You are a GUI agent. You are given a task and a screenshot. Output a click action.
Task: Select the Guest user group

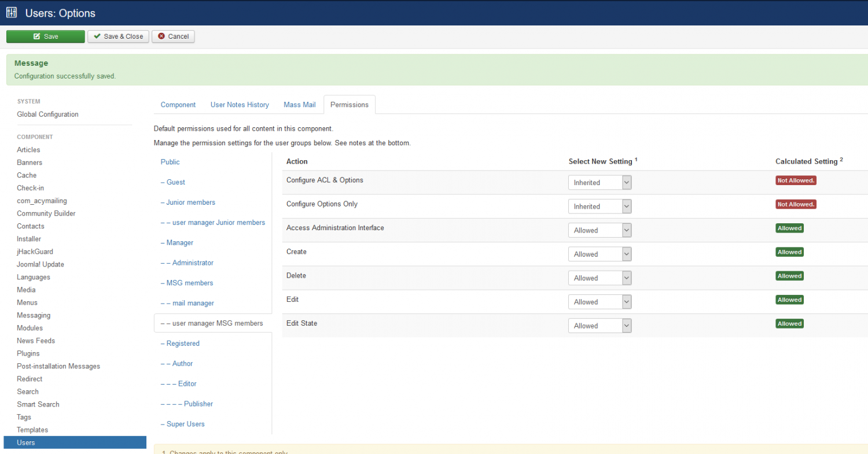pyautogui.click(x=173, y=182)
